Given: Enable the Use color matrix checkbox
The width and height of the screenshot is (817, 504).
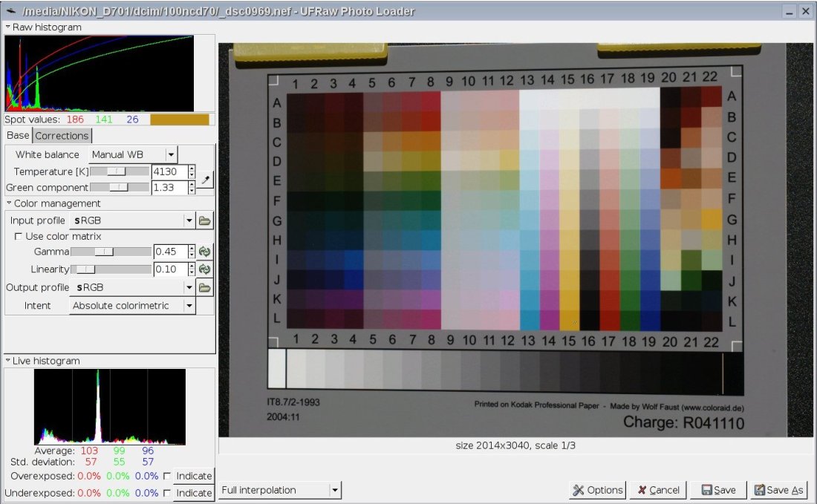Looking at the screenshot, I should pyautogui.click(x=19, y=236).
